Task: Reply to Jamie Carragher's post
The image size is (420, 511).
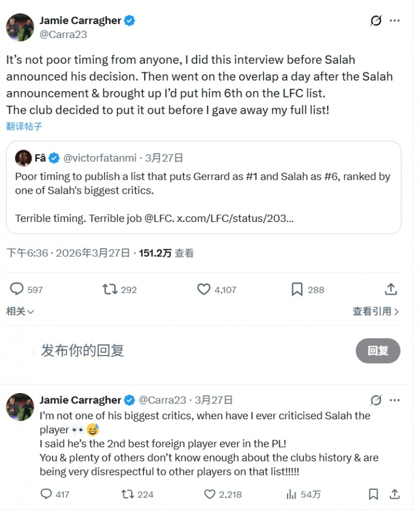Action: [17, 289]
